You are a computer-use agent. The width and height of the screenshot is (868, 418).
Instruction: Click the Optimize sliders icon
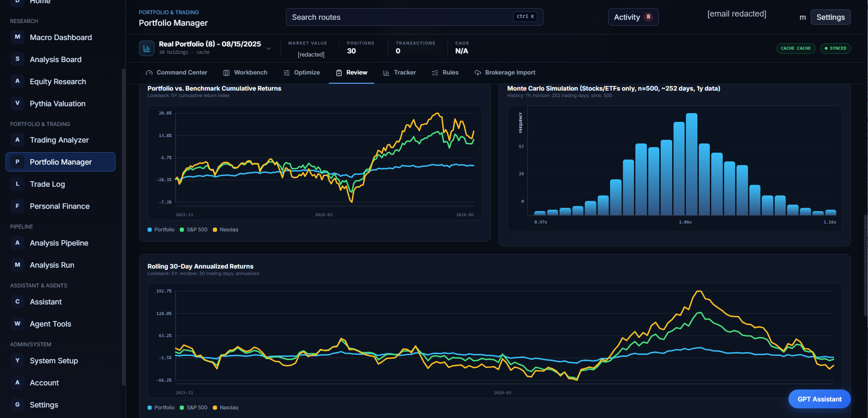(286, 73)
